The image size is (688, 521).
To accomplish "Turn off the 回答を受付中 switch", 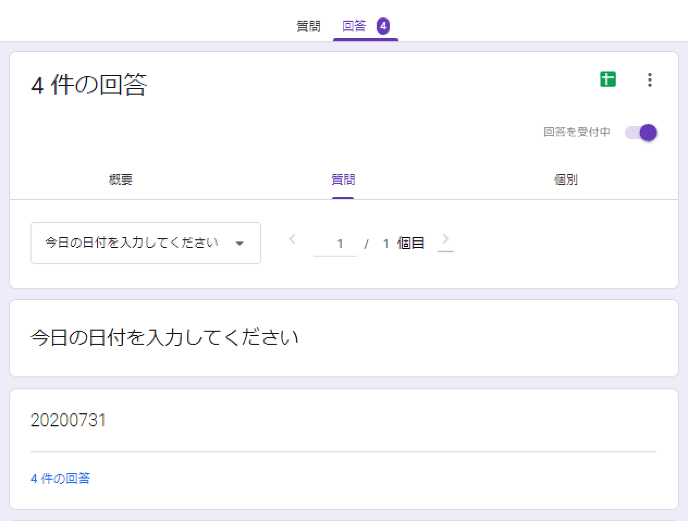I will [x=641, y=132].
